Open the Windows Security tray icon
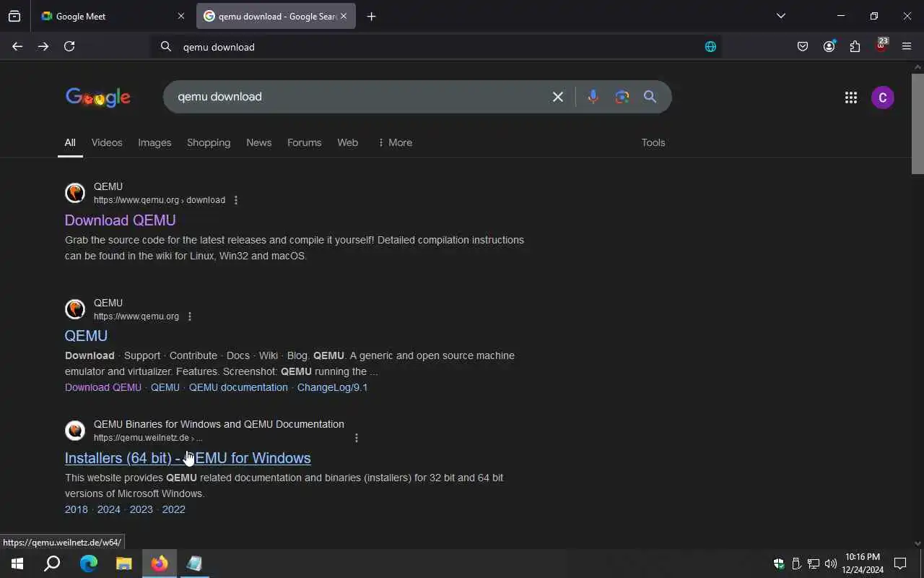The height and width of the screenshot is (578, 924). click(x=779, y=564)
